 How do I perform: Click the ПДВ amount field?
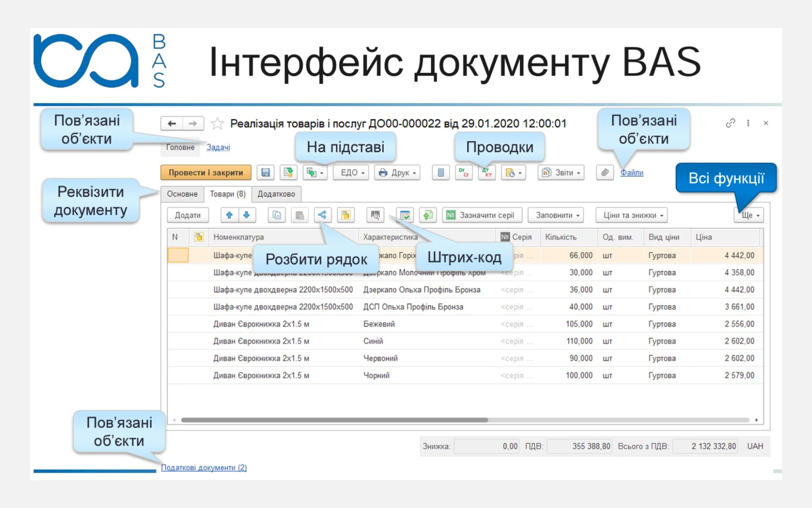point(579,446)
